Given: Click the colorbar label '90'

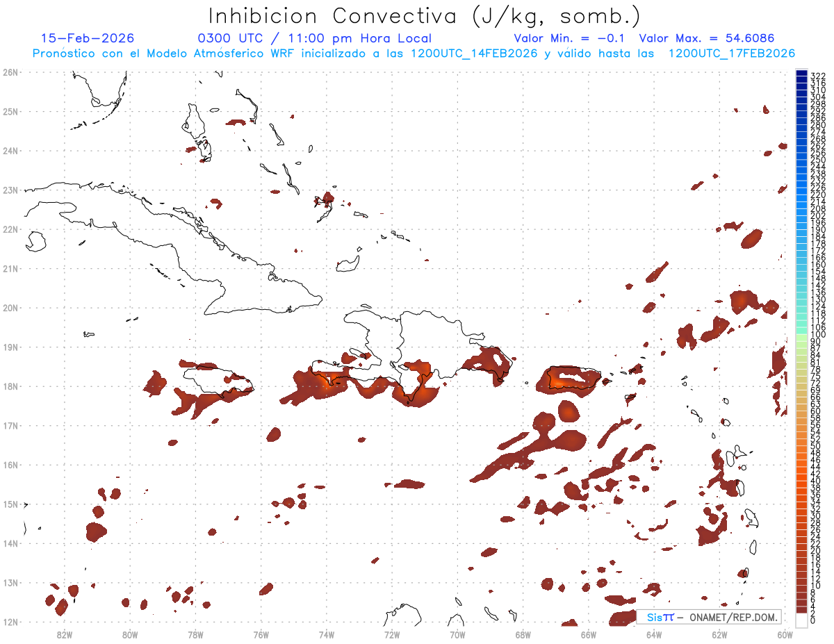Looking at the screenshot, I should click(815, 342).
